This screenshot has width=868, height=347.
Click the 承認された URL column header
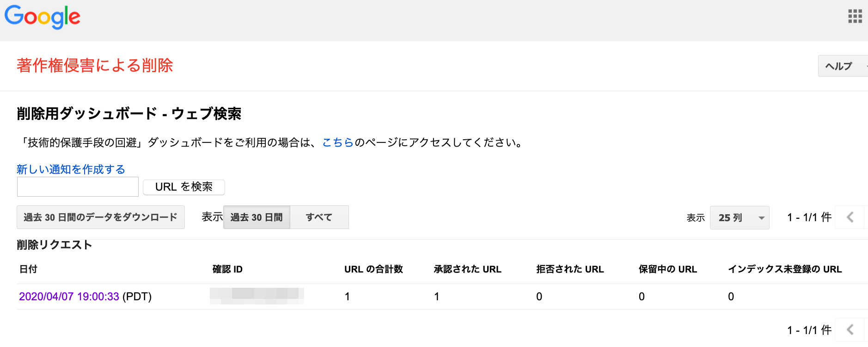coord(467,269)
